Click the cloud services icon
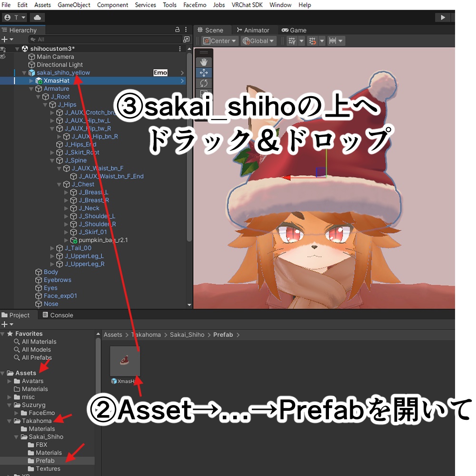The width and height of the screenshot is (476, 476). [x=37, y=18]
